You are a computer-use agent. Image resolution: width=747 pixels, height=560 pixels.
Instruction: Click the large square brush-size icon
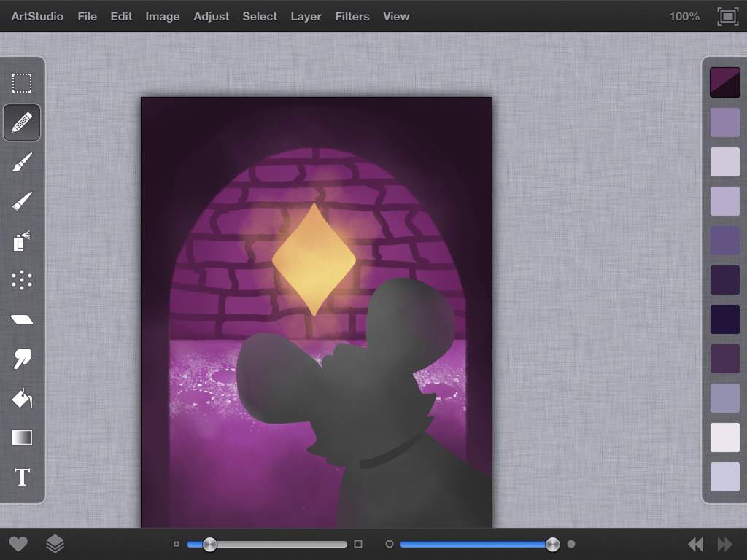358,544
